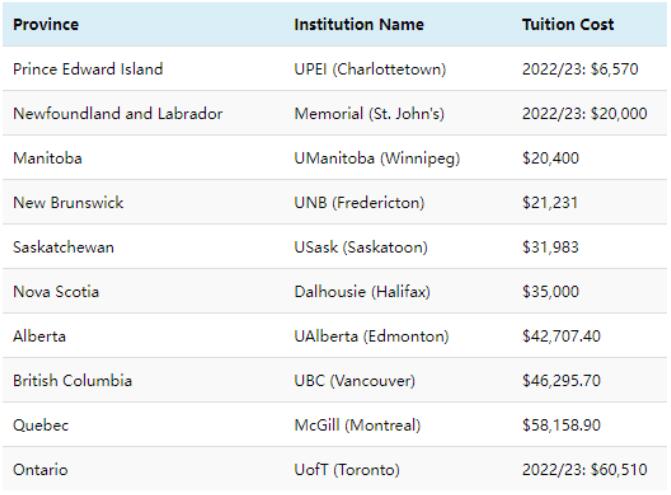Click the Institution Name column header
This screenshot has height=495, width=671.
(359, 24)
